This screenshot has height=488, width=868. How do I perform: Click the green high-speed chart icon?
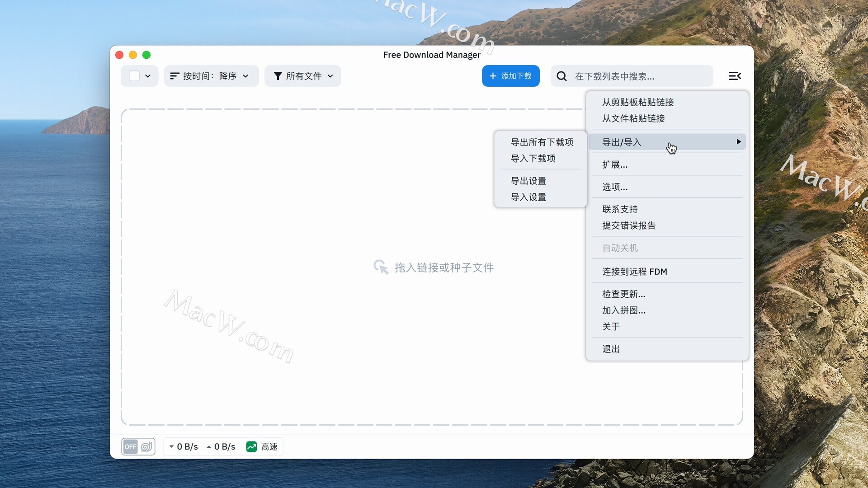click(251, 447)
